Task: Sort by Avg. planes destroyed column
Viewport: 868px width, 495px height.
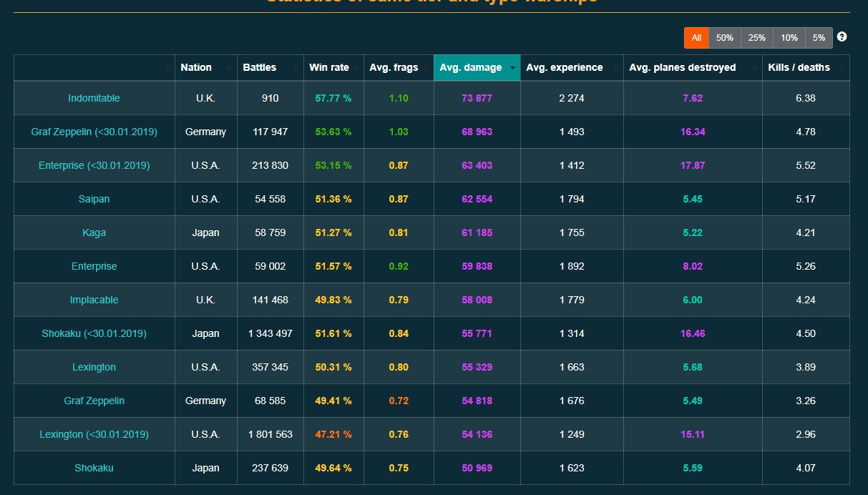Action: [693, 68]
